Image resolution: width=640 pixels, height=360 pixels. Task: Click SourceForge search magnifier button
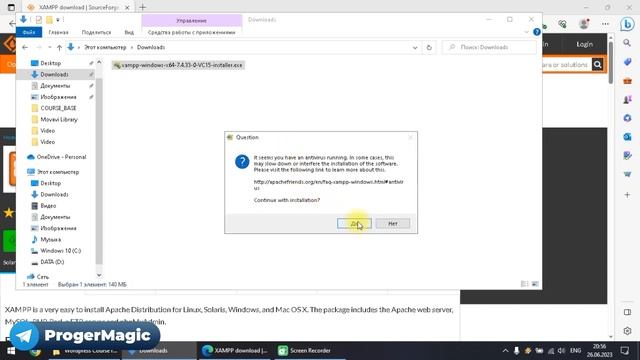pos(597,64)
